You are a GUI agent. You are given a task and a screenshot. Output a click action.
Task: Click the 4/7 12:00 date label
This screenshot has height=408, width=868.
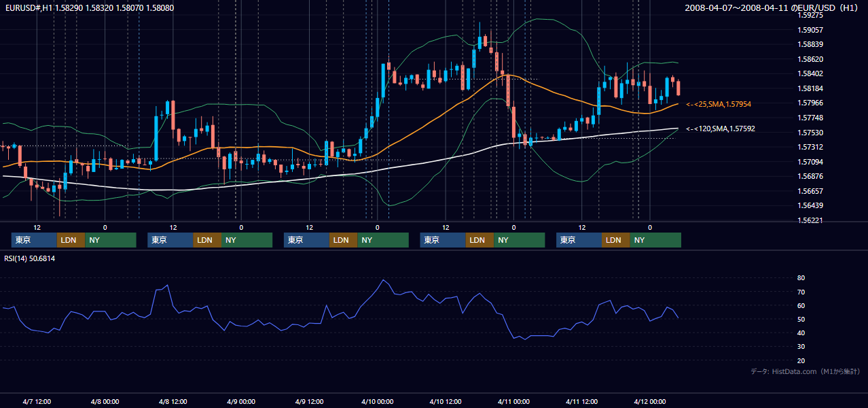coord(37,401)
